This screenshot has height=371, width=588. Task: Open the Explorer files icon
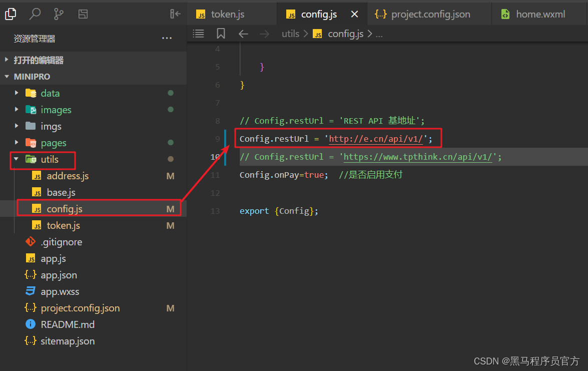[11, 14]
